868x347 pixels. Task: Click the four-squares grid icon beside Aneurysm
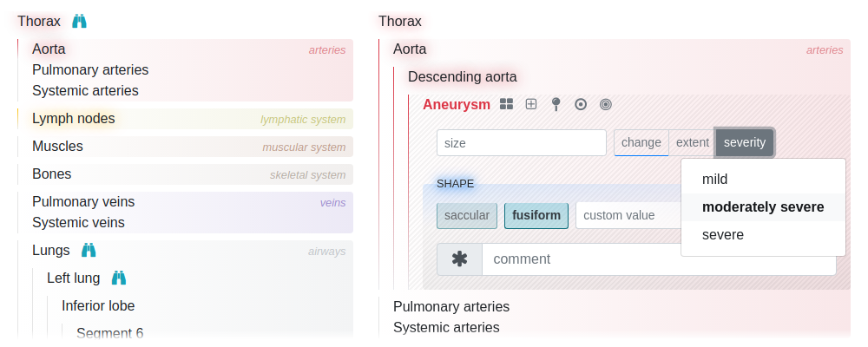[507, 104]
